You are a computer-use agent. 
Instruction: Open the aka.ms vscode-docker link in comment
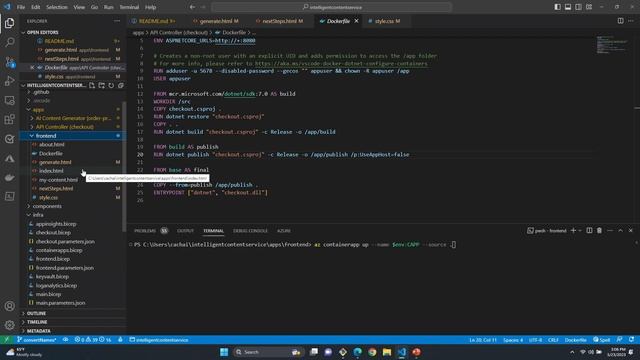(341, 64)
